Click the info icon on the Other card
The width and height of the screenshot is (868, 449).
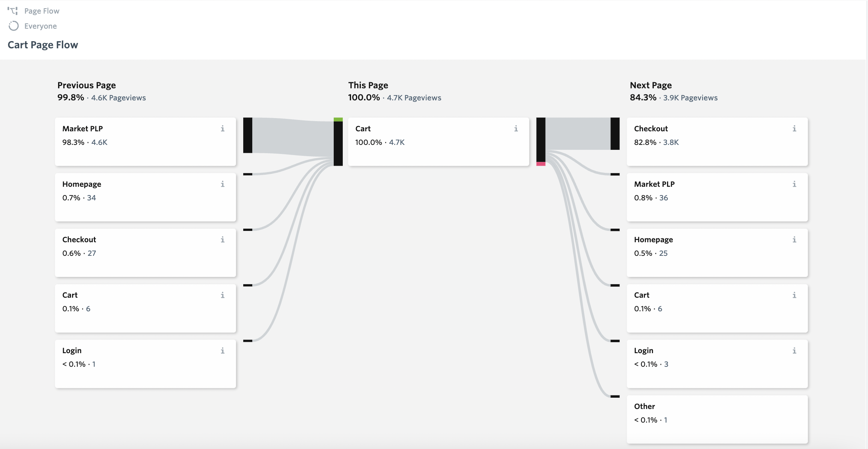coord(794,406)
